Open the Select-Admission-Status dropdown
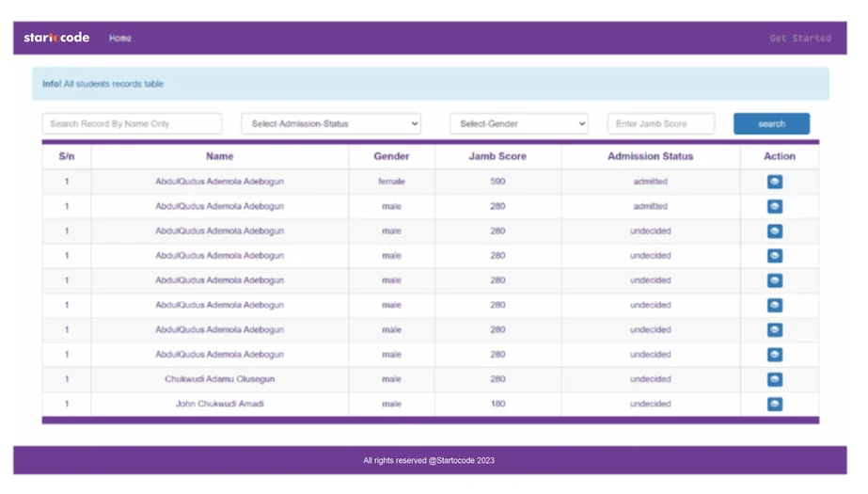 pyautogui.click(x=331, y=123)
